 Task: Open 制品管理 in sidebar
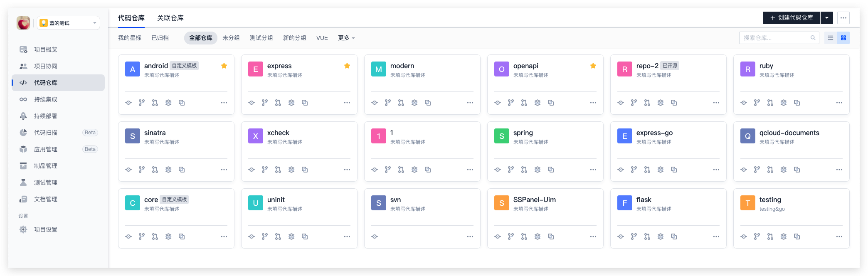click(58, 166)
